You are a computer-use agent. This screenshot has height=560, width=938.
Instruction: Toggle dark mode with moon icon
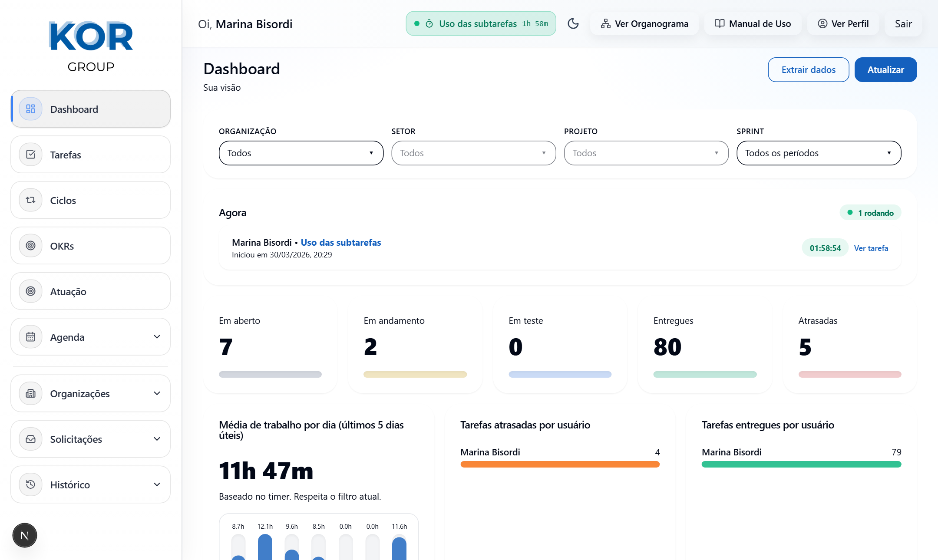pyautogui.click(x=573, y=24)
